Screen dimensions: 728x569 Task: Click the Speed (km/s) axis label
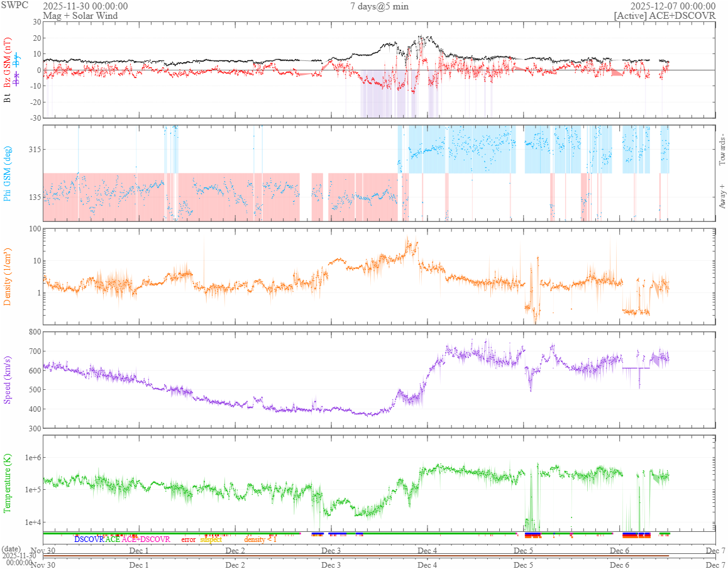pyautogui.click(x=8, y=380)
